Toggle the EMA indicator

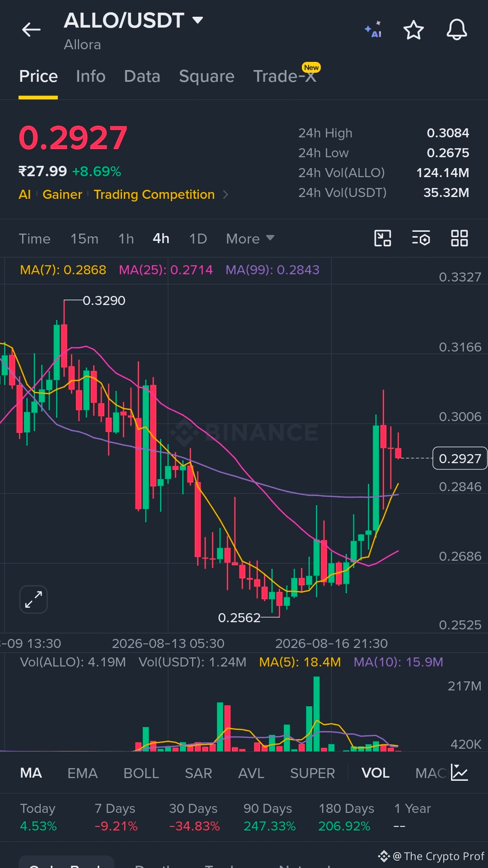tap(83, 773)
